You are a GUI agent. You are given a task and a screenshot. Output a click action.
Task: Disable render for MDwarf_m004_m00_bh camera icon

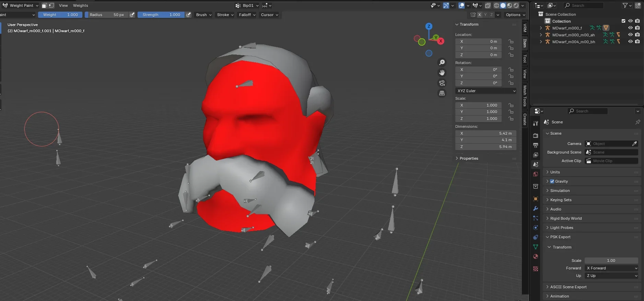tap(637, 41)
